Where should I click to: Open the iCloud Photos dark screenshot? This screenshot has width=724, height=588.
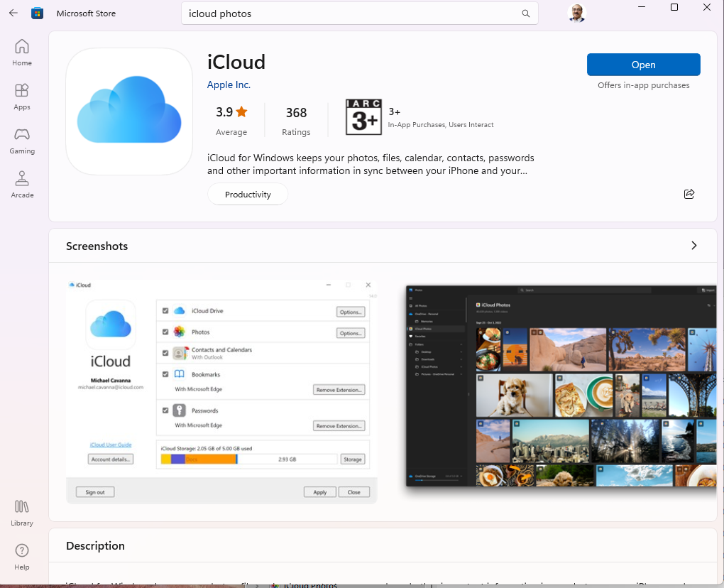click(561, 387)
